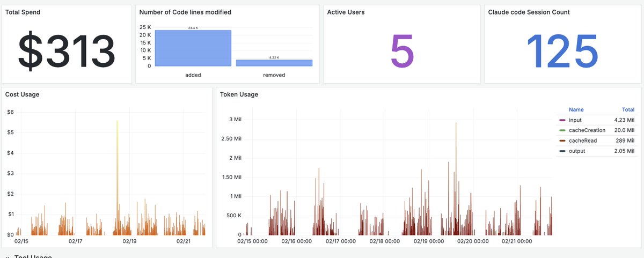
Task: Click the 4.22 K label above removed bar
Action: 274,57
